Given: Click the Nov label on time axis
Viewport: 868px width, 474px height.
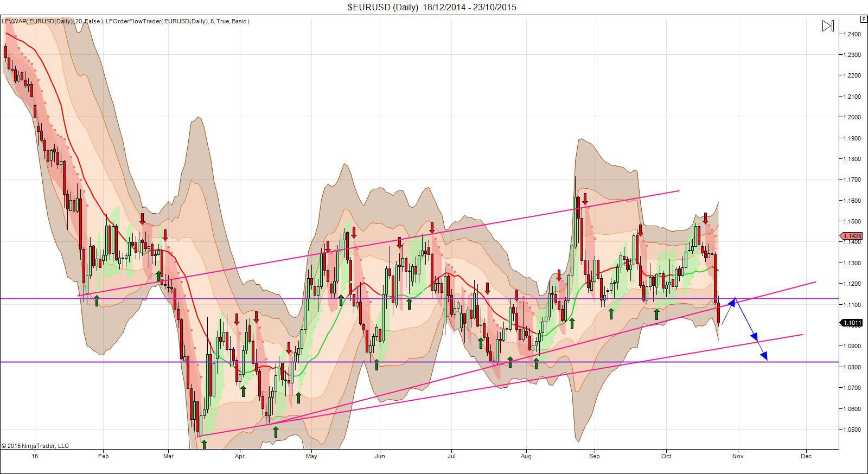Looking at the screenshot, I should [x=737, y=456].
